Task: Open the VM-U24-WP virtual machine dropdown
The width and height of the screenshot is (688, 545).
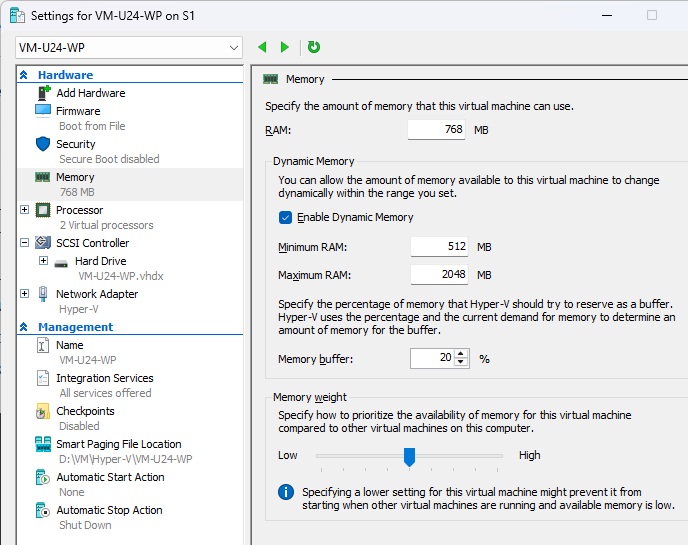Action: [x=129, y=47]
